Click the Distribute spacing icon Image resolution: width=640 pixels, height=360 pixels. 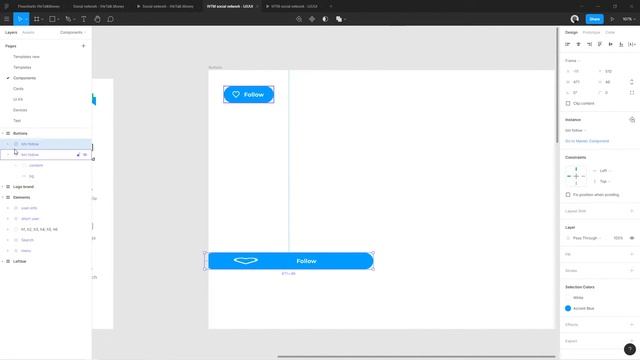pyautogui.click(x=631, y=44)
